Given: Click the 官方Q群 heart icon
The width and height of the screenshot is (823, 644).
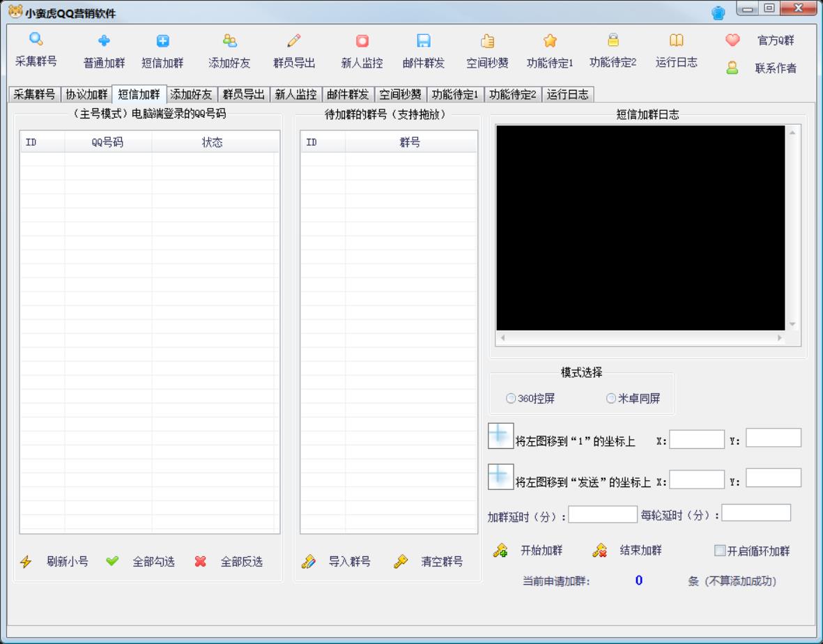Looking at the screenshot, I should point(732,40).
